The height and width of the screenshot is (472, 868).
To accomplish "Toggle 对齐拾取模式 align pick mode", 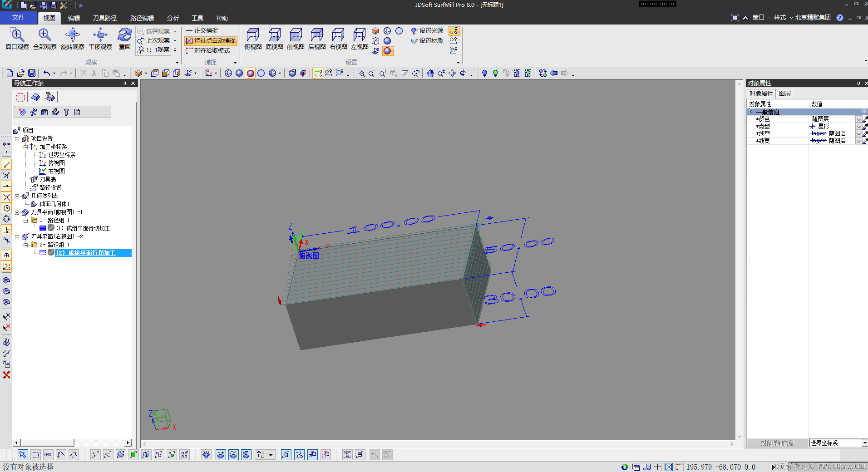I will (208, 50).
